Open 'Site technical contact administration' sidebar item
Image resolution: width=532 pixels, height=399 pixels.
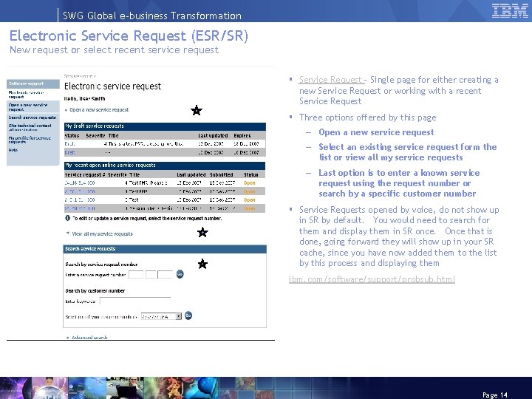click(30, 128)
